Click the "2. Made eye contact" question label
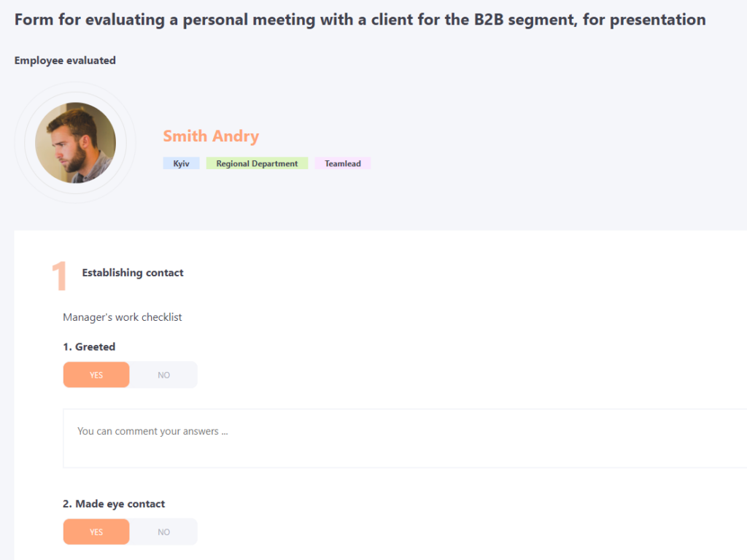This screenshot has height=560, width=747. pos(114,503)
